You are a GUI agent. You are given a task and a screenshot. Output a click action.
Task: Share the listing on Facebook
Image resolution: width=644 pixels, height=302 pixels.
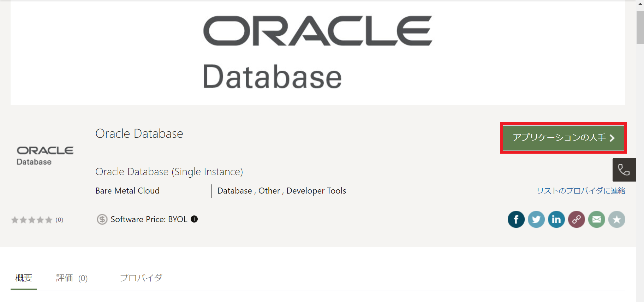(x=516, y=219)
